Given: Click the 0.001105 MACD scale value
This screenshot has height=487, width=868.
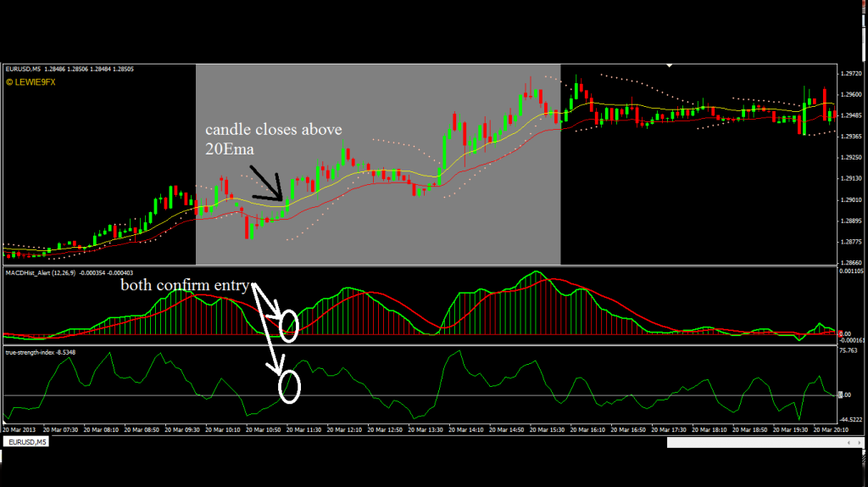Looking at the screenshot, I should (851, 271).
